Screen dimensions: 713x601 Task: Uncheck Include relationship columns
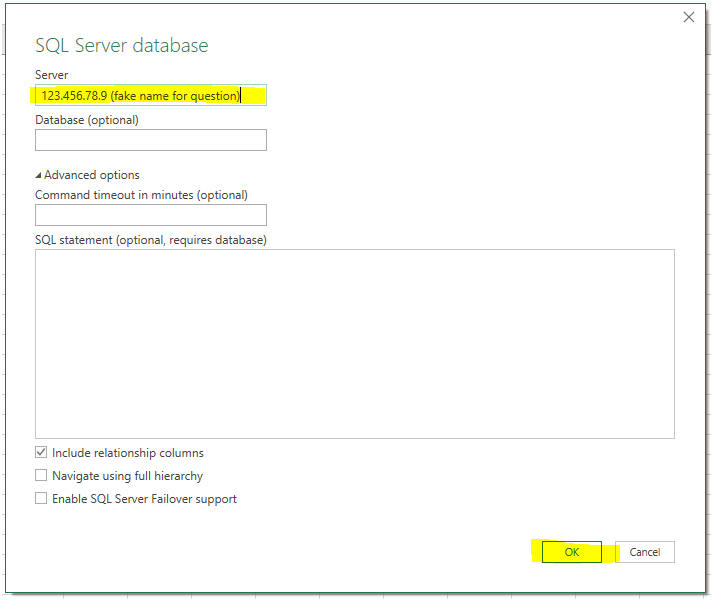41,452
